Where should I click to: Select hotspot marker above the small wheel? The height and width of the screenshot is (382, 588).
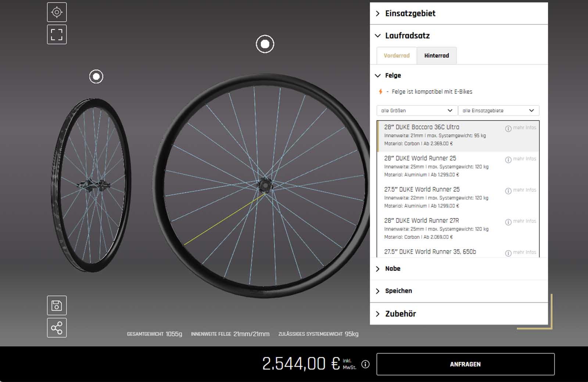coord(96,76)
